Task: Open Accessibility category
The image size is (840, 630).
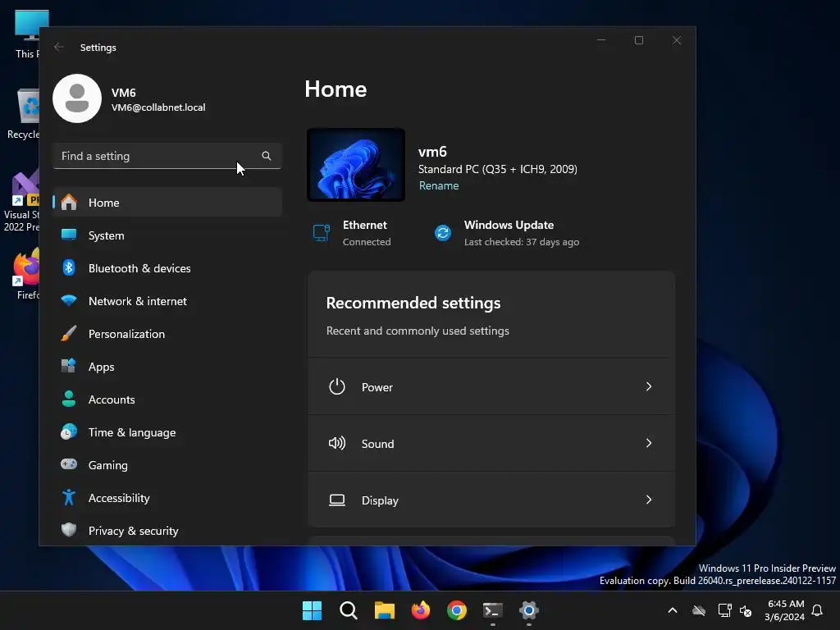Action: coord(167,498)
